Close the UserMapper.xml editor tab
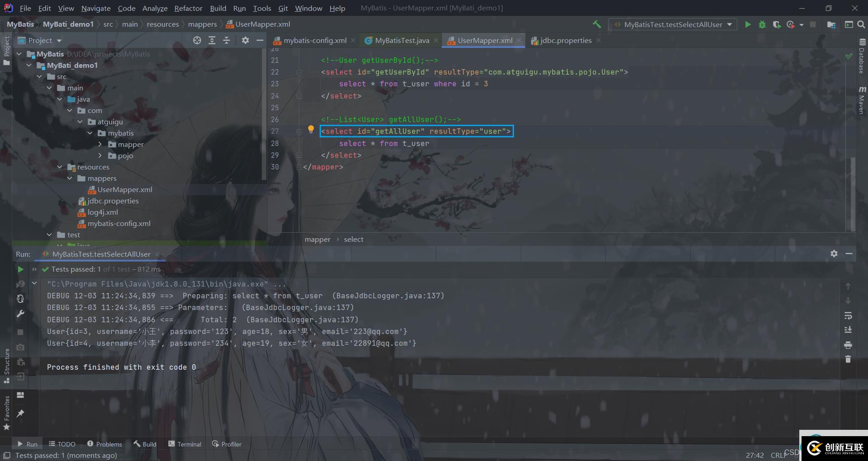 pos(519,41)
